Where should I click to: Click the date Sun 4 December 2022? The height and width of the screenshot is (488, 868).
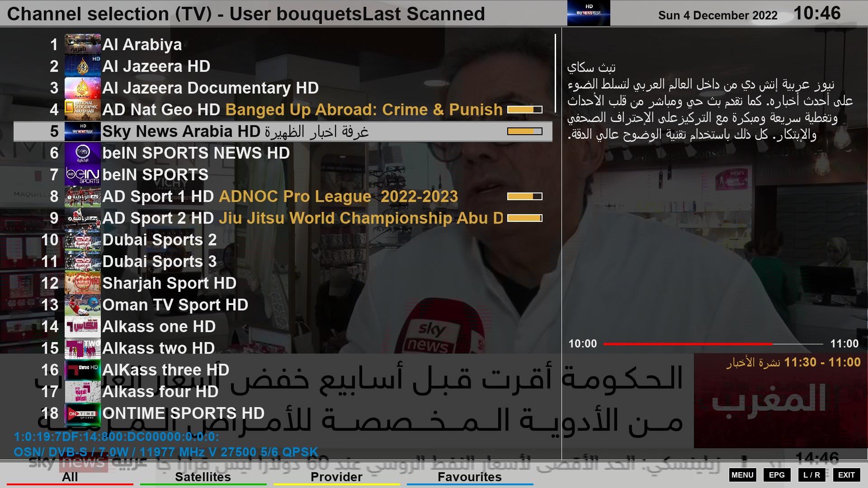[718, 15]
